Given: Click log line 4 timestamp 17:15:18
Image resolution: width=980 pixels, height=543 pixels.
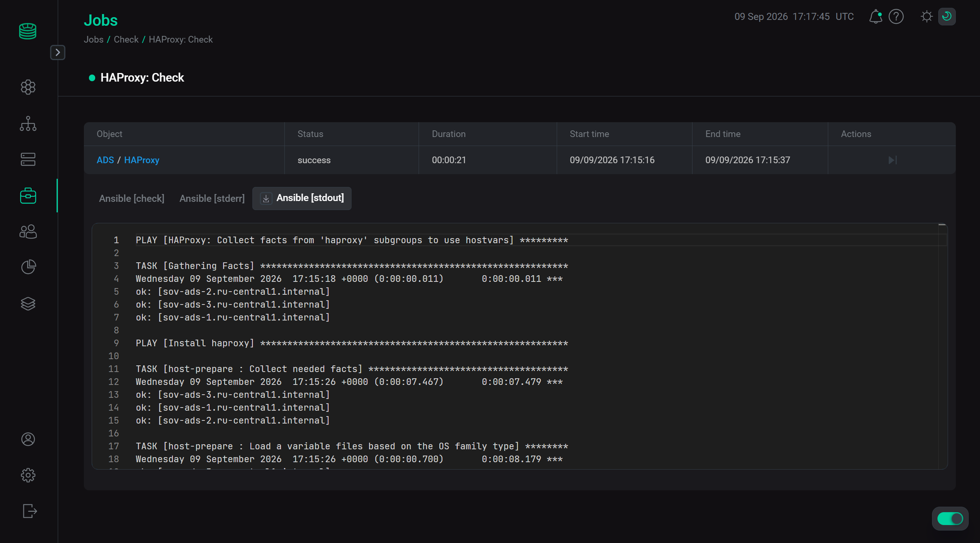Looking at the screenshot, I should tap(314, 279).
